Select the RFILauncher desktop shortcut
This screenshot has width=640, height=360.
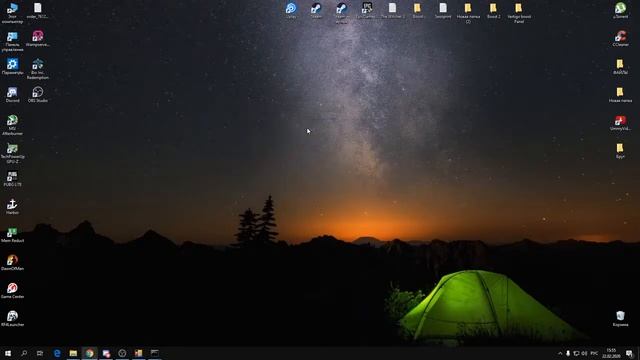point(12,318)
